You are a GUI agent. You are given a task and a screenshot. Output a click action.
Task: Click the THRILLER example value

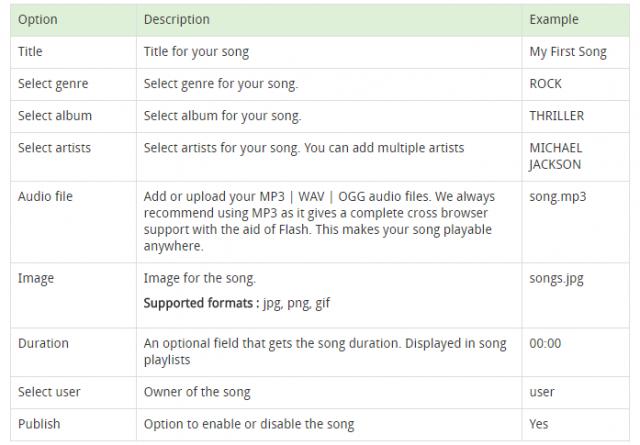[557, 116]
